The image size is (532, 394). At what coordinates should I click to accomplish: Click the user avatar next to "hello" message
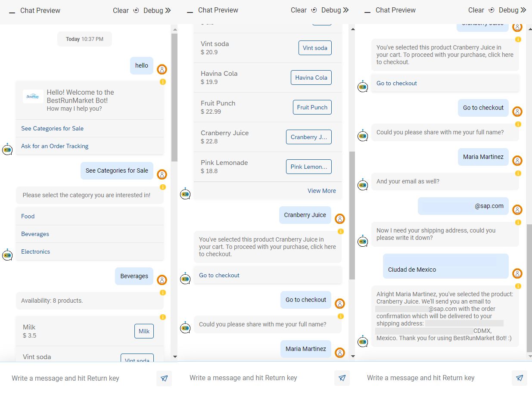[162, 69]
